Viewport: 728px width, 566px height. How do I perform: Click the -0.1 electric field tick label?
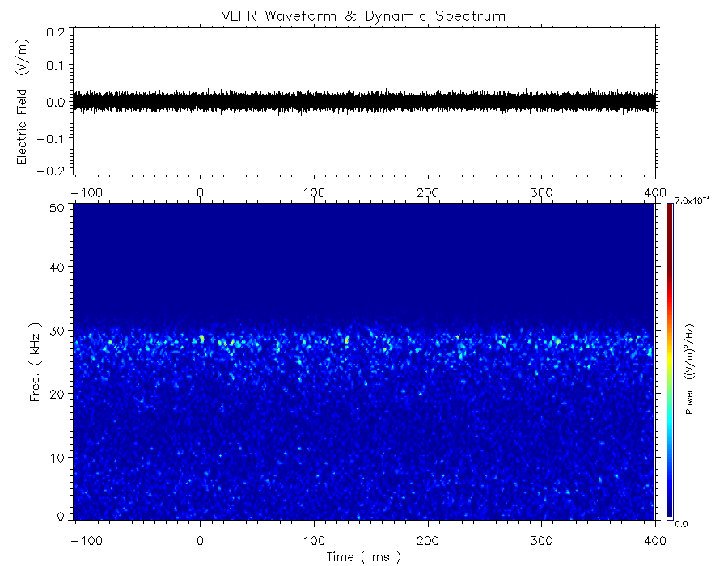point(53,139)
